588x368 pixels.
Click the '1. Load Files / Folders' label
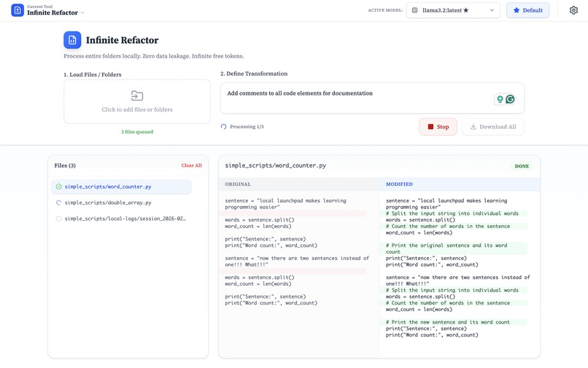click(92, 74)
